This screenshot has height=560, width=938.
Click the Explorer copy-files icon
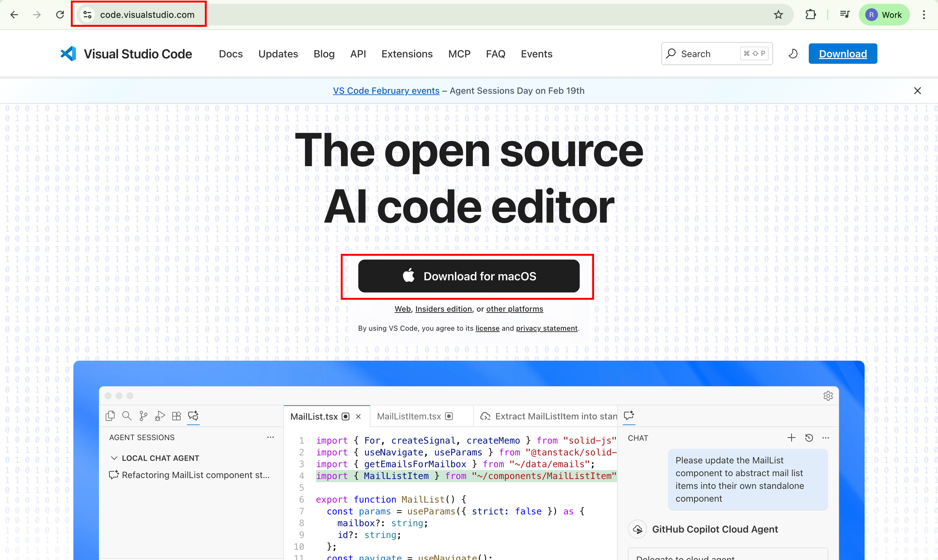pyautogui.click(x=110, y=416)
